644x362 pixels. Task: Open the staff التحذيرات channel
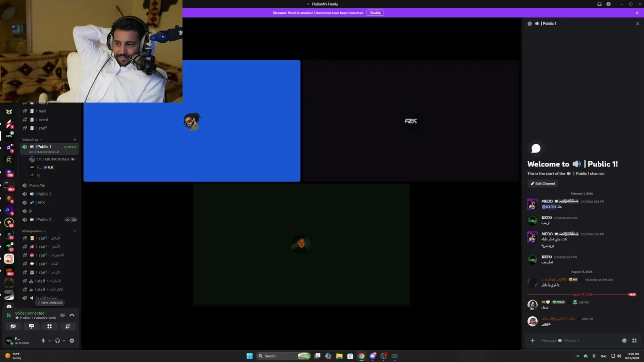point(49,255)
